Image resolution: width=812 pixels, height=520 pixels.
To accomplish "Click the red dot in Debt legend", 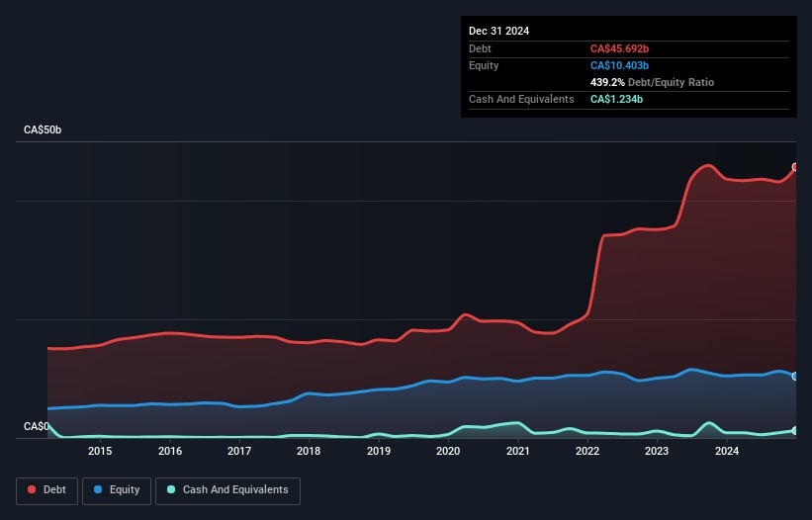I will [x=33, y=490].
